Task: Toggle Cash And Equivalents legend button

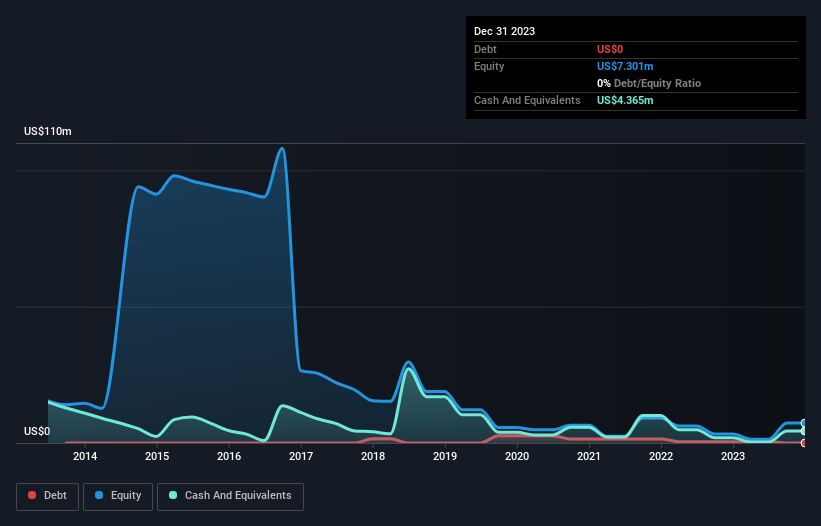Action: tap(230, 496)
